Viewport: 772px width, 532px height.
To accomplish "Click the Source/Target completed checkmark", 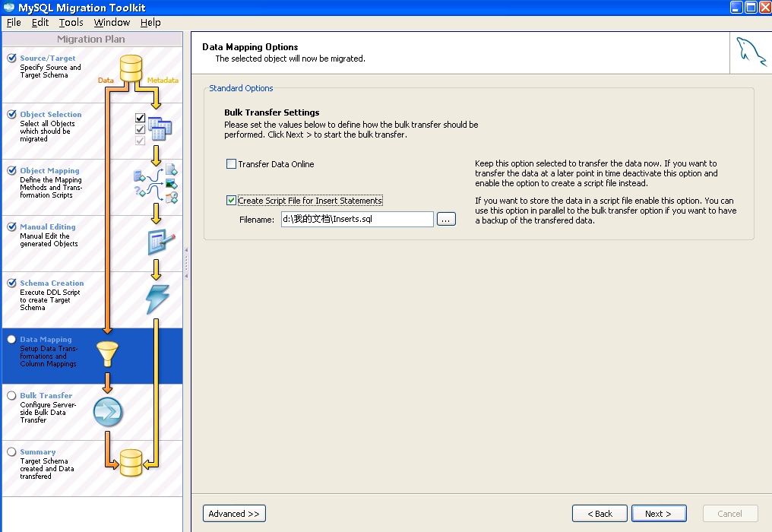I will click(x=12, y=58).
